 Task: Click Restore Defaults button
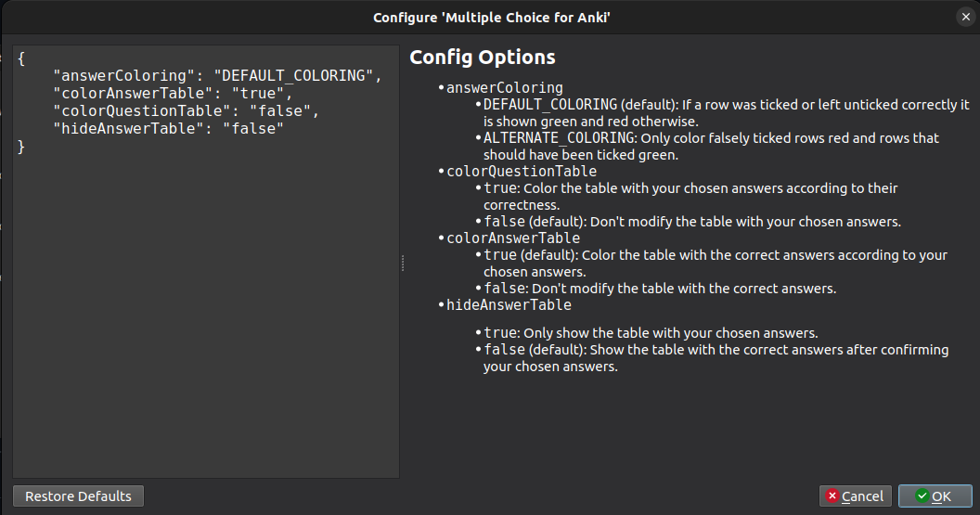click(78, 496)
